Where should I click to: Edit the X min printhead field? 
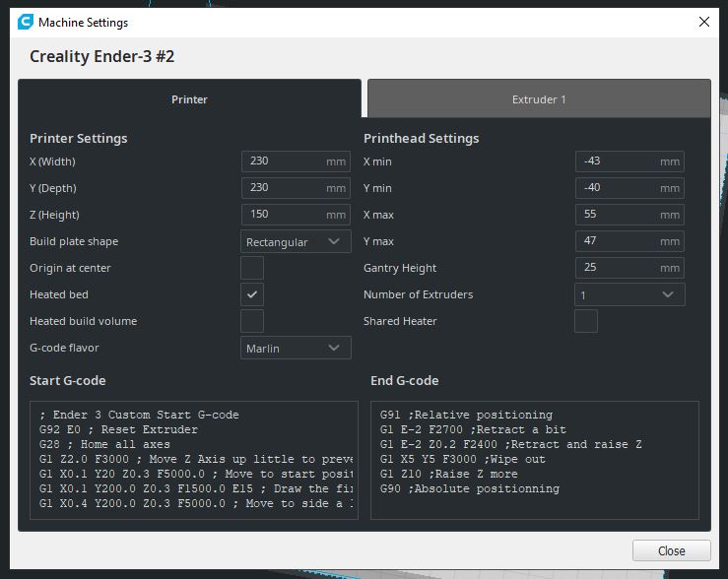coord(629,161)
